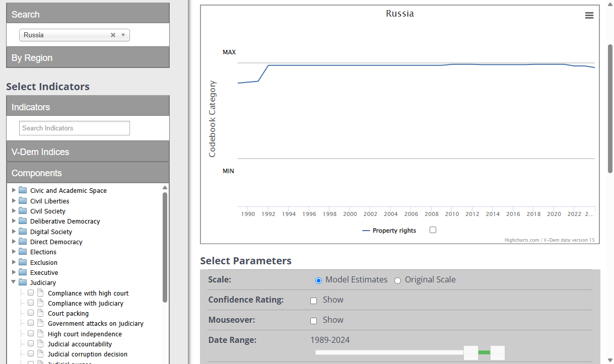Click the Search Indicators input field

pyautogui.click(x=75, y=128)
